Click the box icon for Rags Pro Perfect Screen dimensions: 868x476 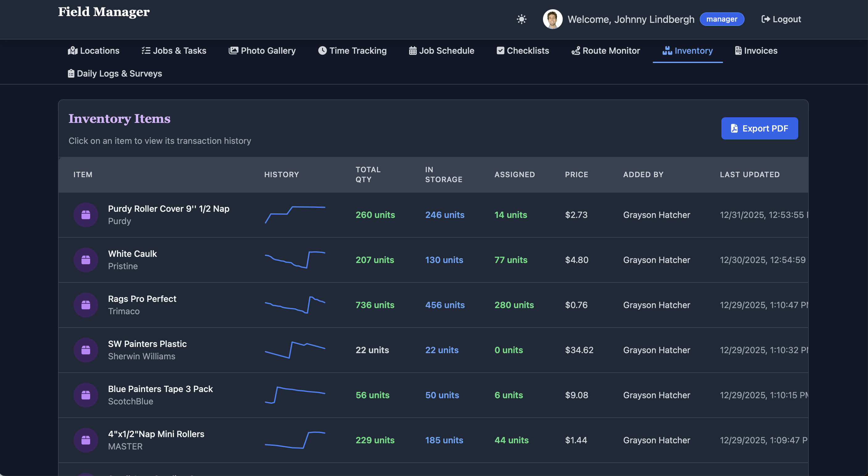pyautogui.click(x=86, y=305)
